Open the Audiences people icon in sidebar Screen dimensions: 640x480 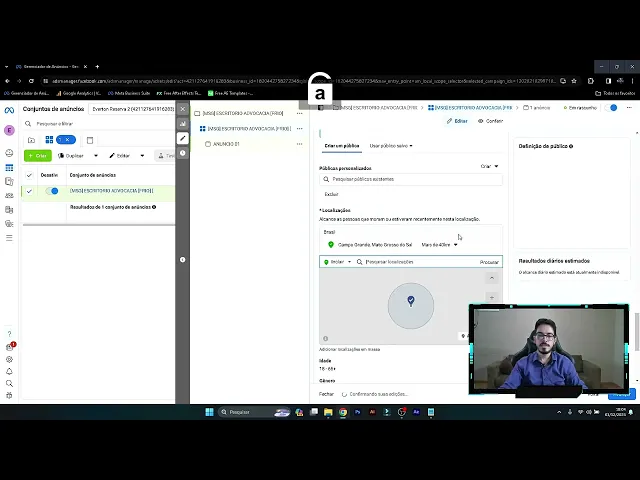[x=9, y=196]
